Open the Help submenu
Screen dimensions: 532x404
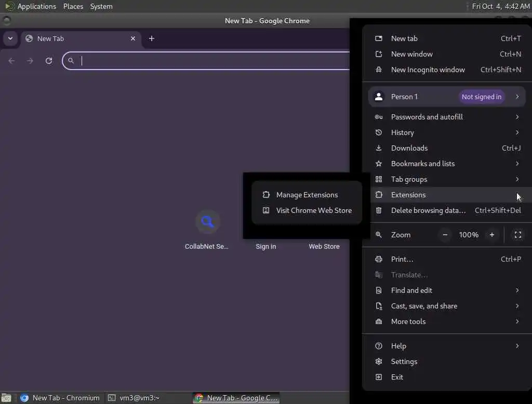coord(447,346)
